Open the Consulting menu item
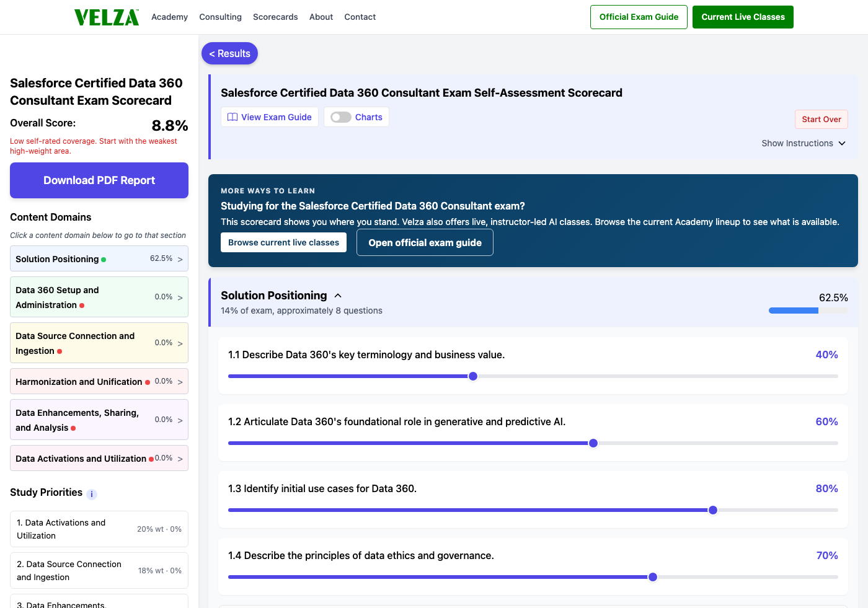Screen dimensions: 868x608 pos(220,17)
